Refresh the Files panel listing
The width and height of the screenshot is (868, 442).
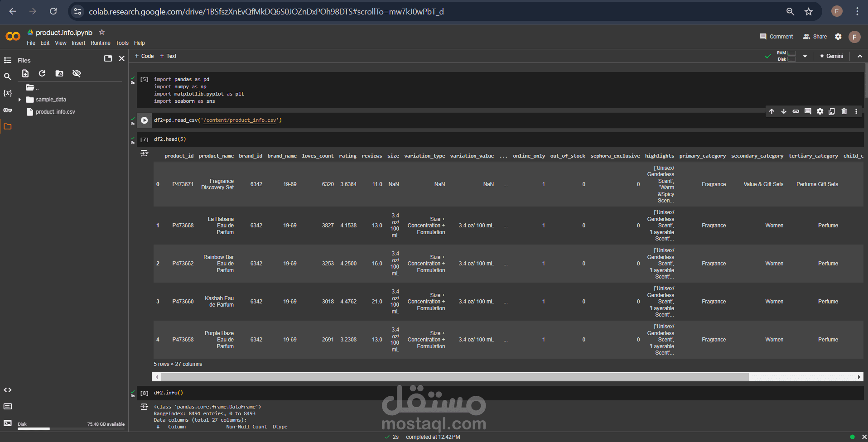(x=42, y=73)
